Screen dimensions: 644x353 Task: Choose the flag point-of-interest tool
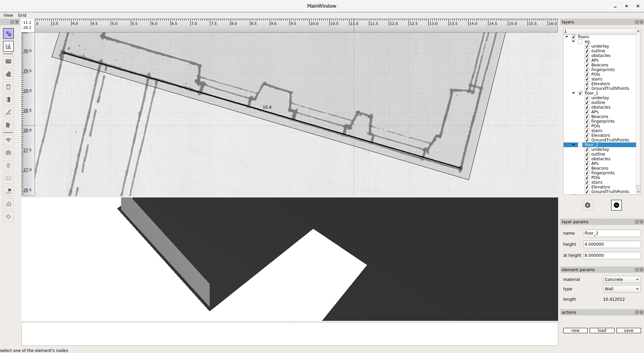(8, 191)
